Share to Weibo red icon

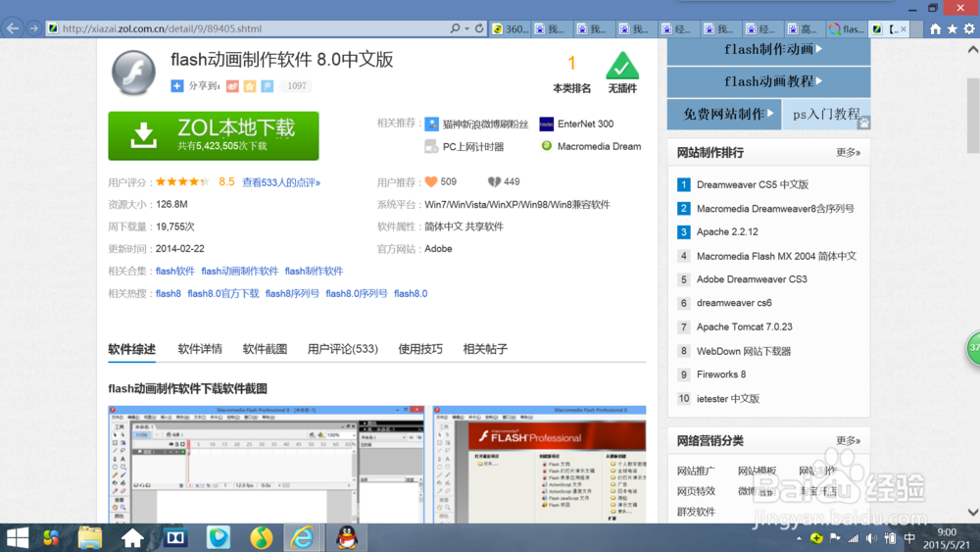click(x=232, y=85)
